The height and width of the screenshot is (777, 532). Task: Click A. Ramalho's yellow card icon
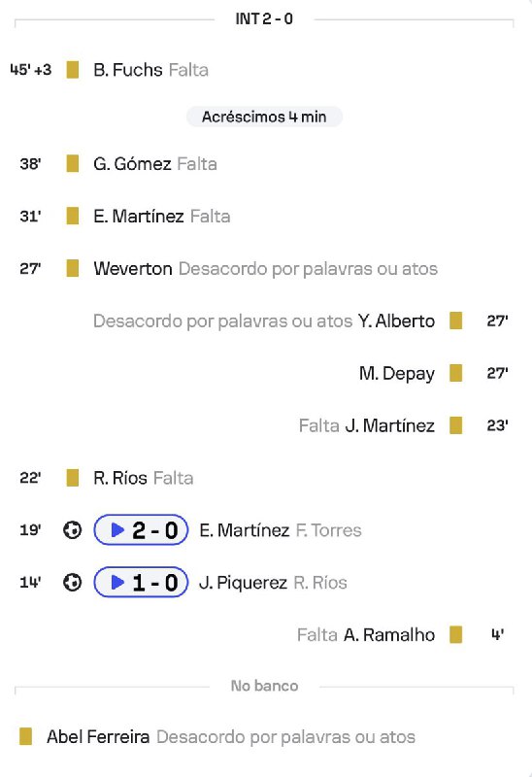click(455, 635)
